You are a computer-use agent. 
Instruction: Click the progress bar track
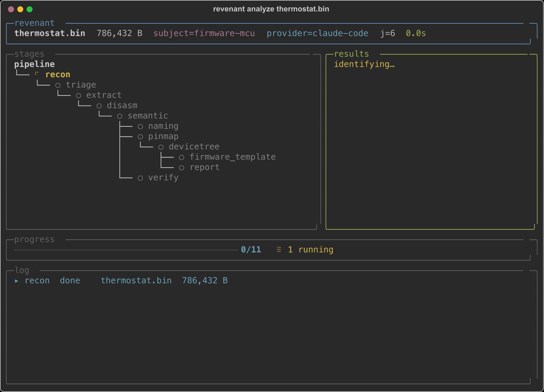tap(126, 250)
